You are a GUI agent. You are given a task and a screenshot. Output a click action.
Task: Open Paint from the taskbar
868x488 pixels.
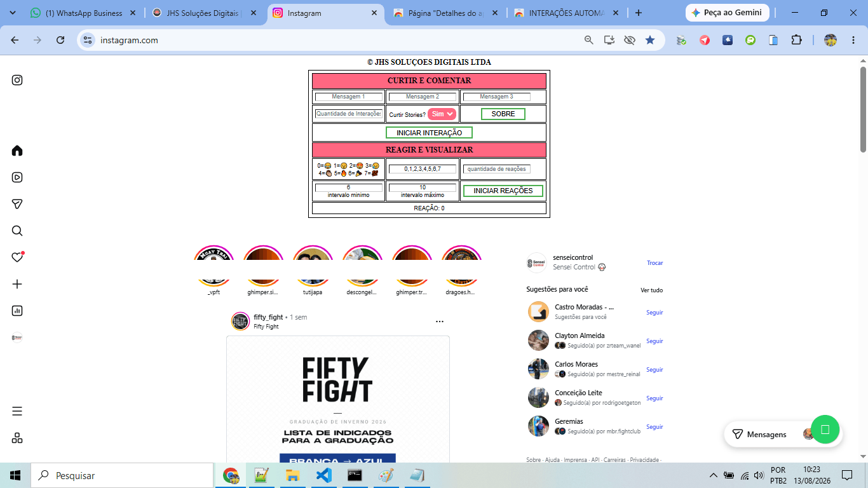pyautogui.click(x=386, y=475)
